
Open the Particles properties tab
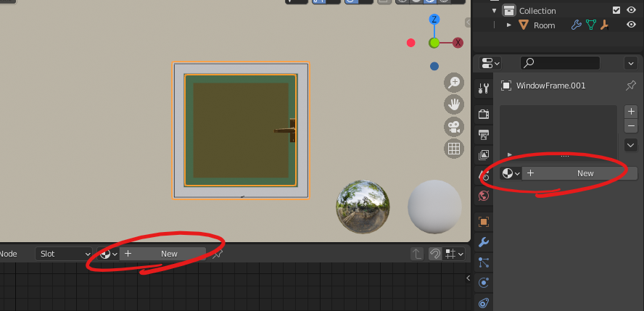(484, 262)
